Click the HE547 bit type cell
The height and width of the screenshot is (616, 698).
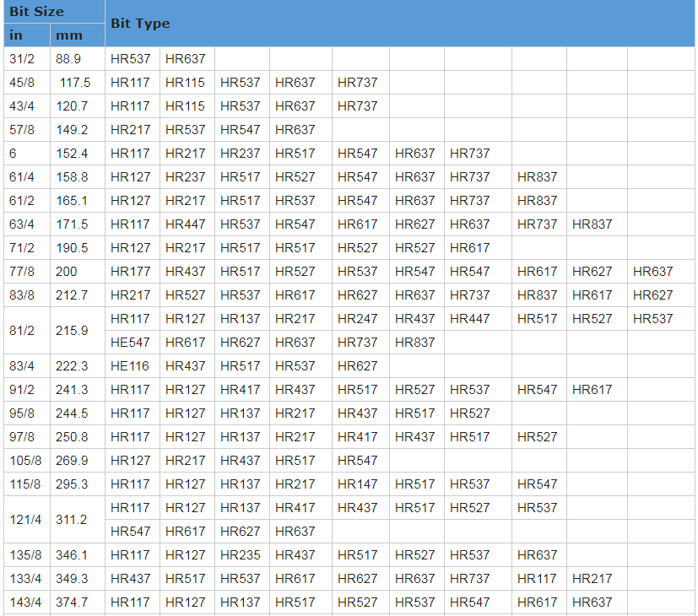(x=130, y=343)
